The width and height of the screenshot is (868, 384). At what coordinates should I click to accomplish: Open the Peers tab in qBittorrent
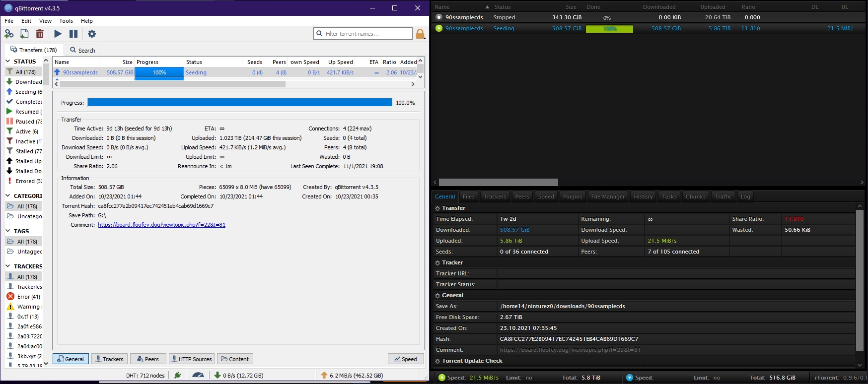tap(148, 359)
